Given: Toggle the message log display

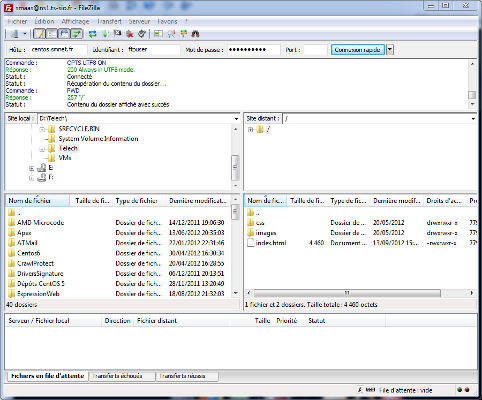Looking at the screenshot, I should (40, 34).
